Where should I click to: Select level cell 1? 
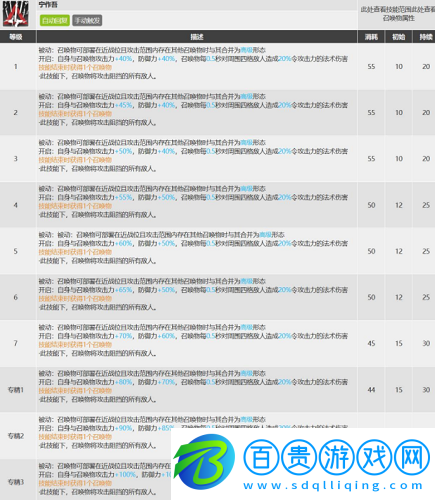[16, 67]
